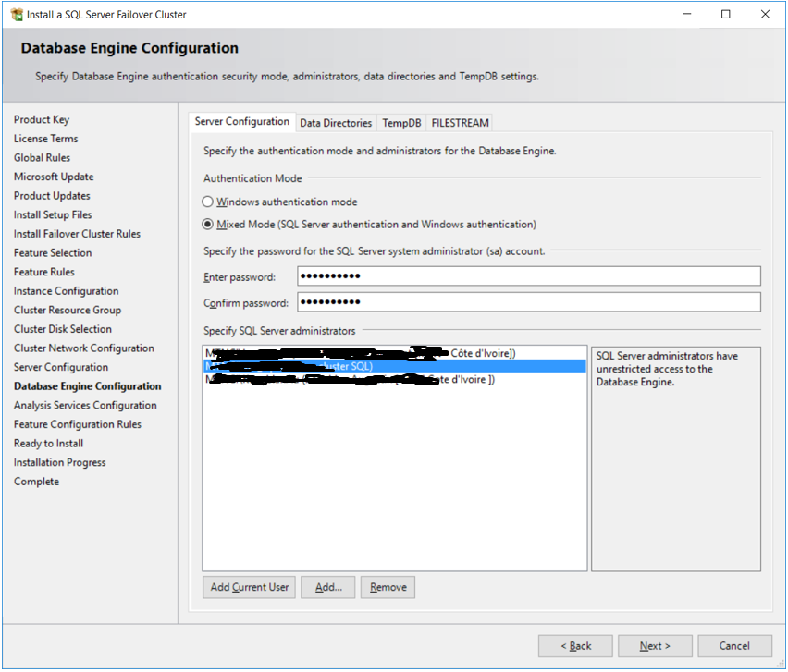Select Mixed Mode authentication radio button
This screenshot has width=788, height=672.
207,225
